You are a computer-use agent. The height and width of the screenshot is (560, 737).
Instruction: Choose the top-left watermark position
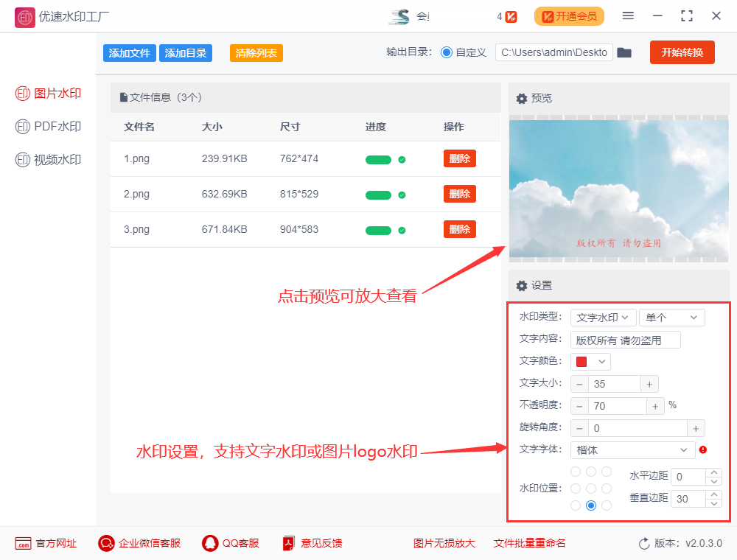[x=575, y=471]
